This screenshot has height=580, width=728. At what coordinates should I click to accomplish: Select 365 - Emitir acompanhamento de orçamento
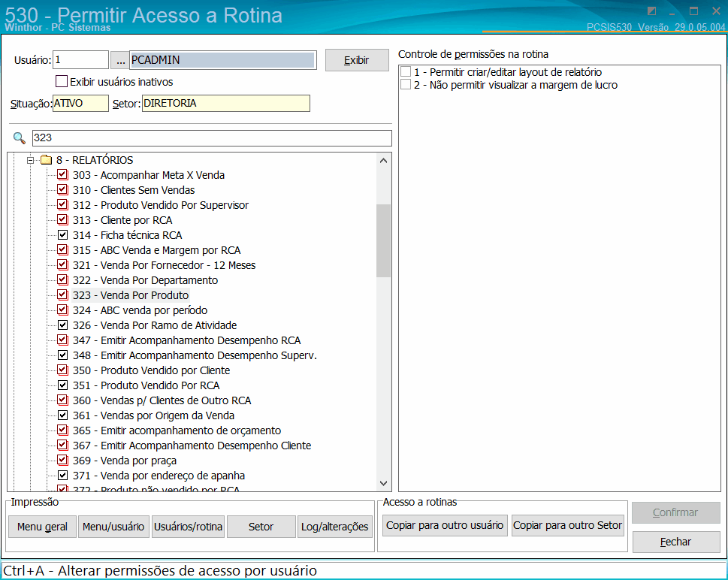coord(177,430)
